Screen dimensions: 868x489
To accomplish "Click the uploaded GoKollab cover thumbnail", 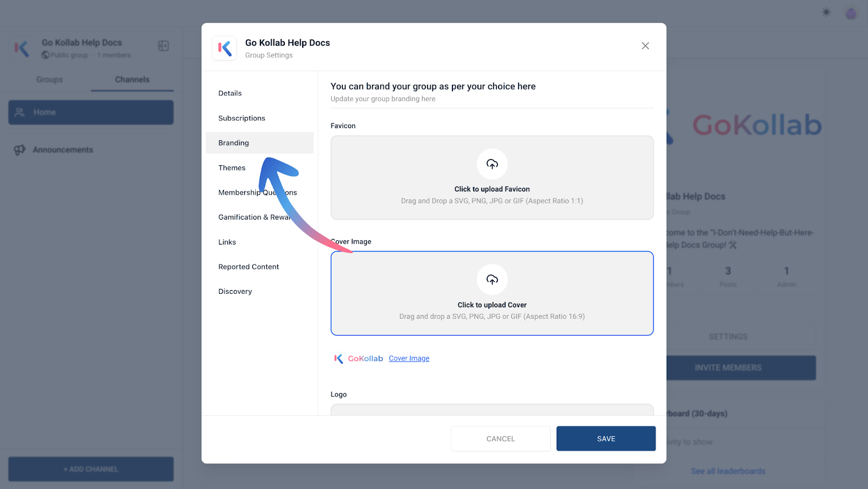I will [x=358, y=358].
